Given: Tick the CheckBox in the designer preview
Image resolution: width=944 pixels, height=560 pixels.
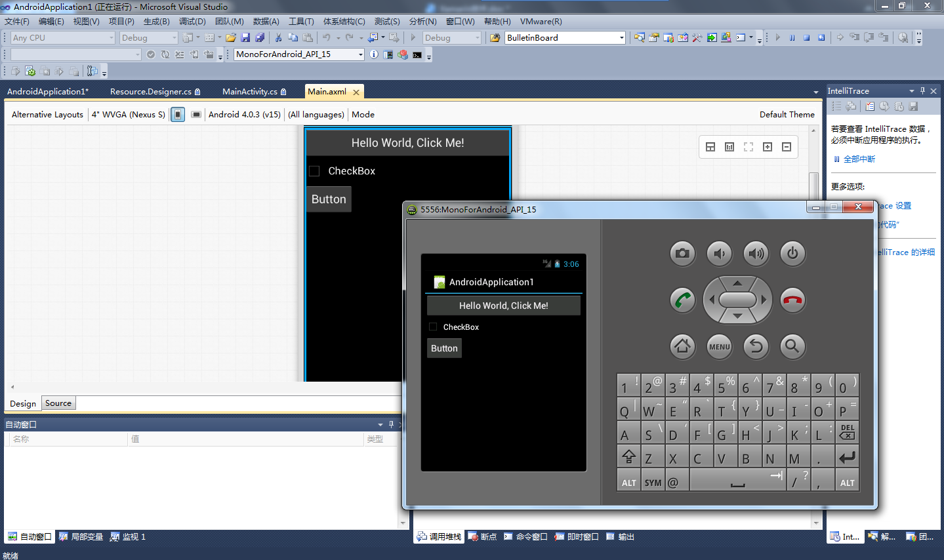Looking at the screenshot, I should 314,171.
